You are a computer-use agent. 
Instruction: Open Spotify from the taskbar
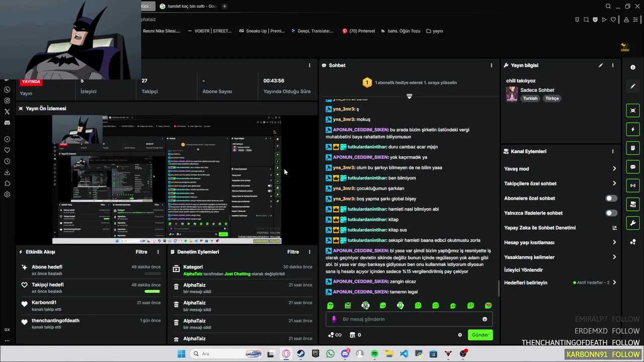tap(374, 354)
